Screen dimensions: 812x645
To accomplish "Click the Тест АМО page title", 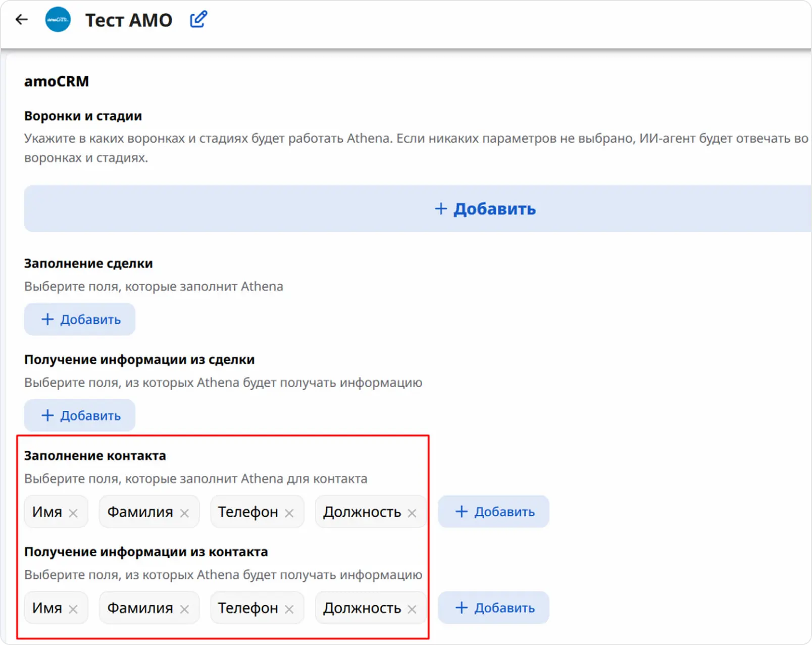I will [x=129, y=20].
